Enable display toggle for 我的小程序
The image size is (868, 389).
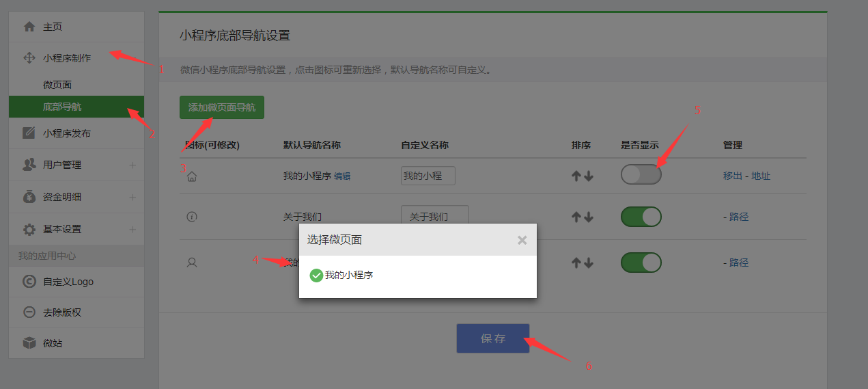[641, 175]
